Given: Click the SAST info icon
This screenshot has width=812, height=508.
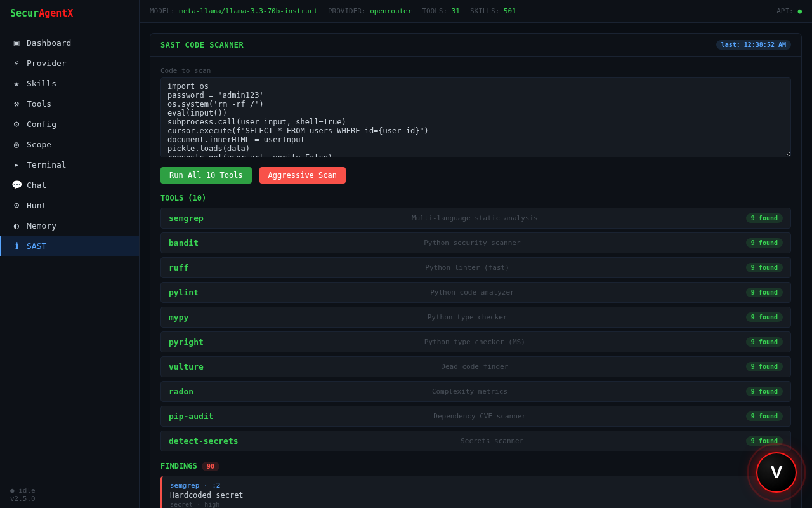Looking at the screenshot, I should [16, 246].
